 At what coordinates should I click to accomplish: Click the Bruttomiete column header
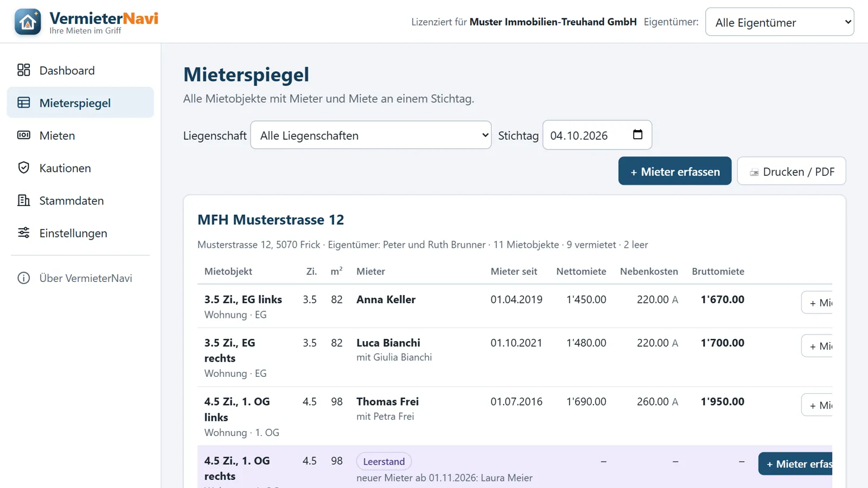click(718, 271)
